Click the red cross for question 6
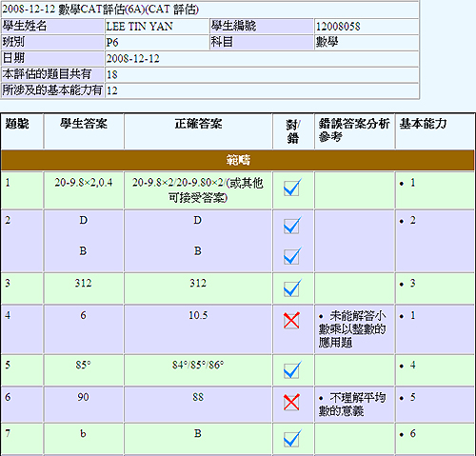Image resolution: width=476 pixels, height=456 pixels. 291,402
